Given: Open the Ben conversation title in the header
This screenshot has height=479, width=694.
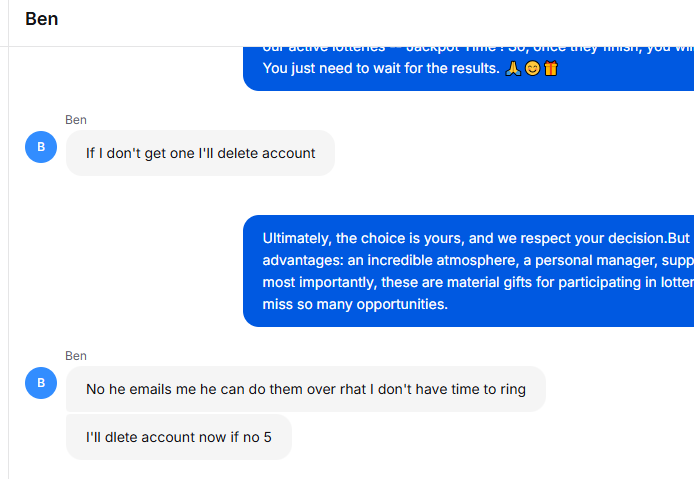Looking at the screenshot, I should click(42, 19).
